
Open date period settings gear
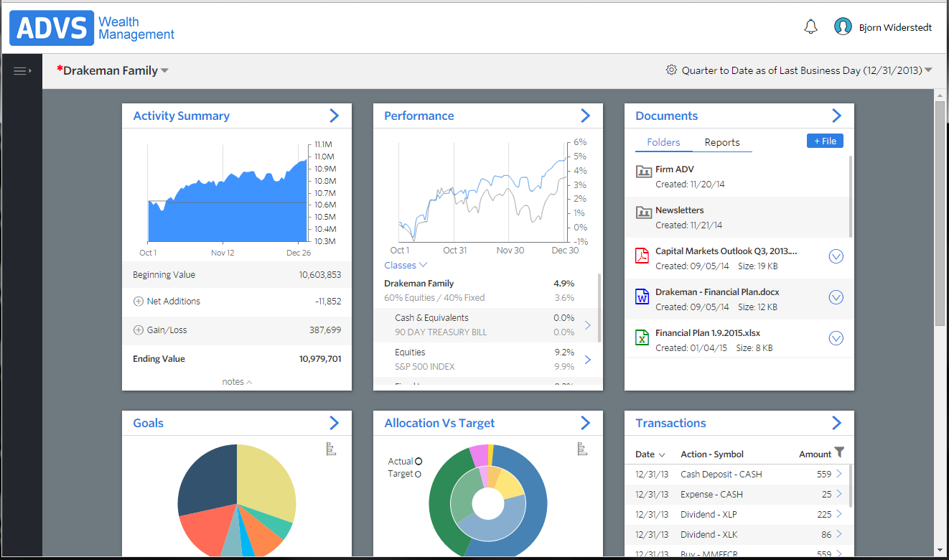pyautogui.click(x=671, y=70)
